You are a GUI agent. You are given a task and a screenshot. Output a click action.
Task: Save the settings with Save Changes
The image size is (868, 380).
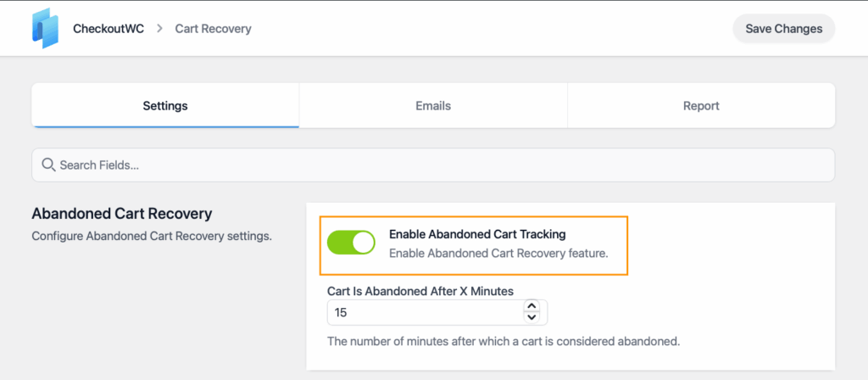(x=783, y=29)
